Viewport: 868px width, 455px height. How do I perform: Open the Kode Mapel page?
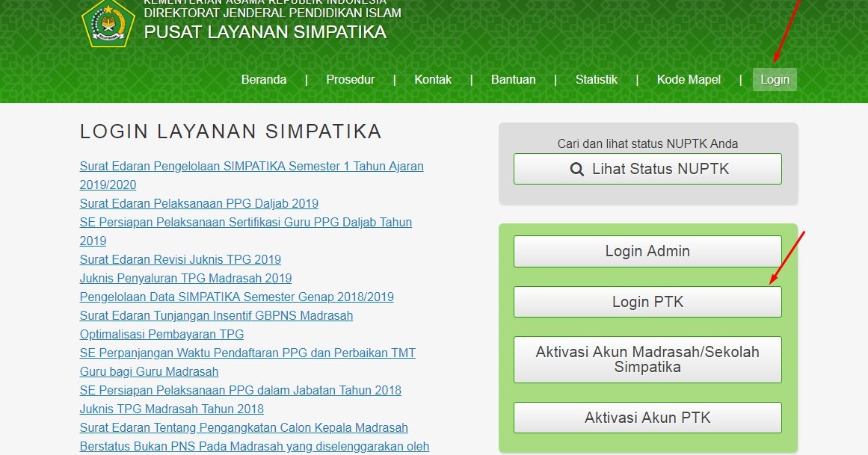688,79
